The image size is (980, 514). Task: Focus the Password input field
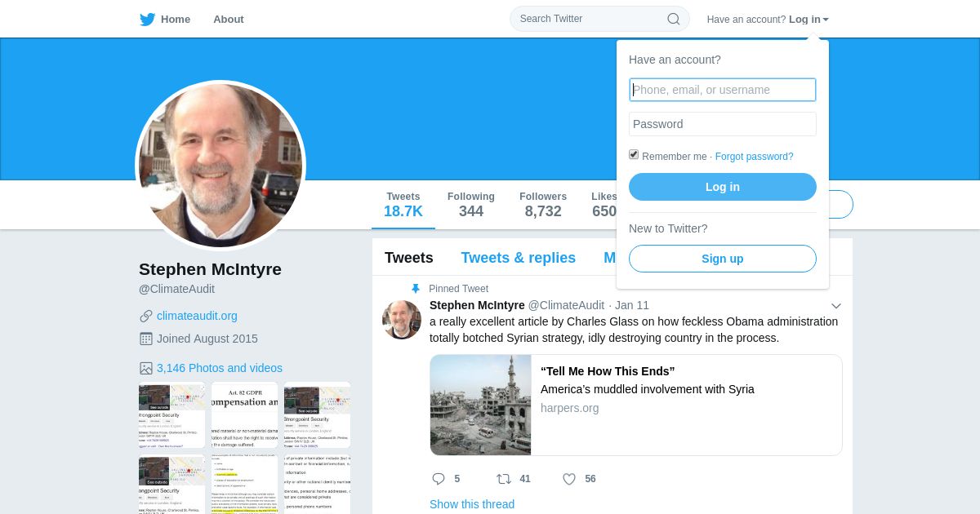723,124
